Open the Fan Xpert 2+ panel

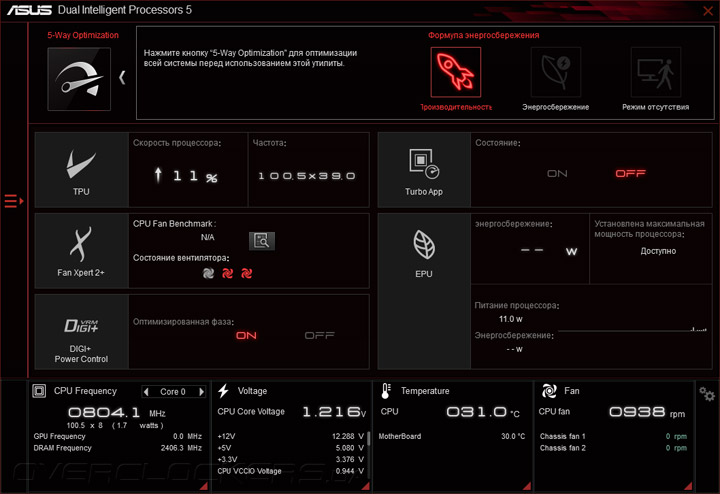coord(82,251)
